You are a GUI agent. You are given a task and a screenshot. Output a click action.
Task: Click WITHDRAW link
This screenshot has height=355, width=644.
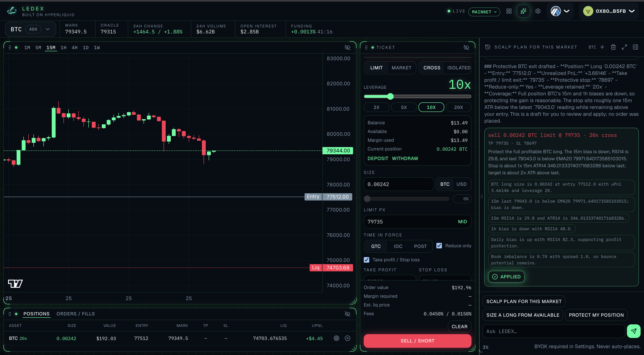coord(405,158)
